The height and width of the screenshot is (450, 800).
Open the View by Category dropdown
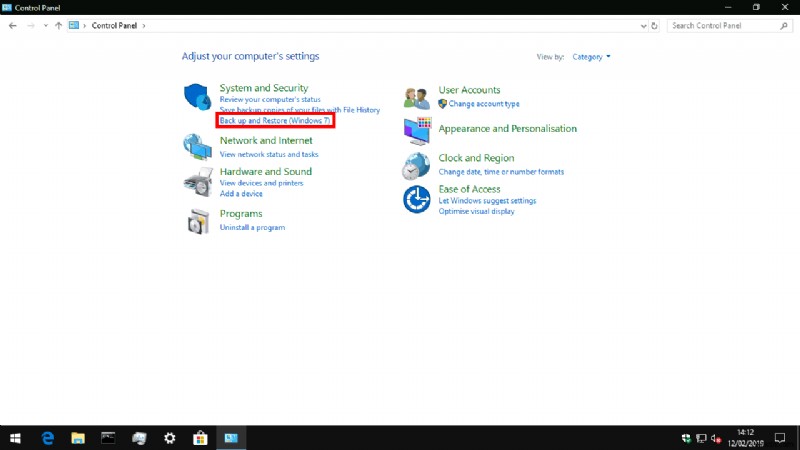pos(591,57)
